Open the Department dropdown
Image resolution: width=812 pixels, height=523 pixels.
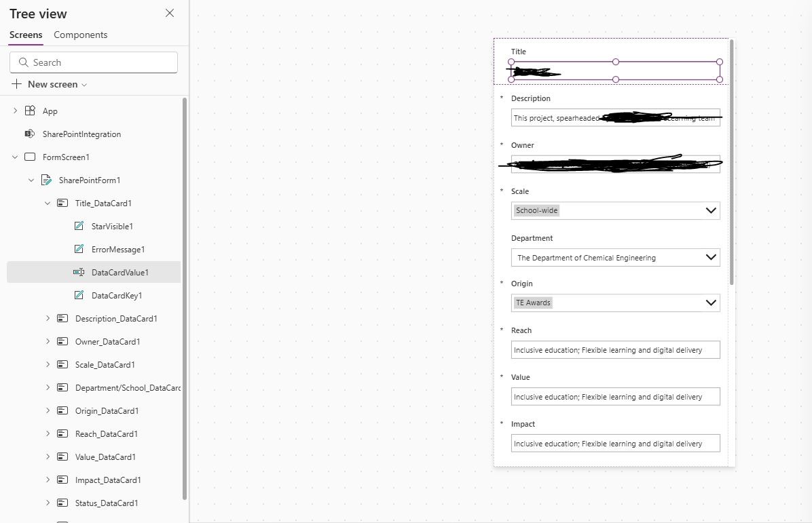tap(615, 258)
